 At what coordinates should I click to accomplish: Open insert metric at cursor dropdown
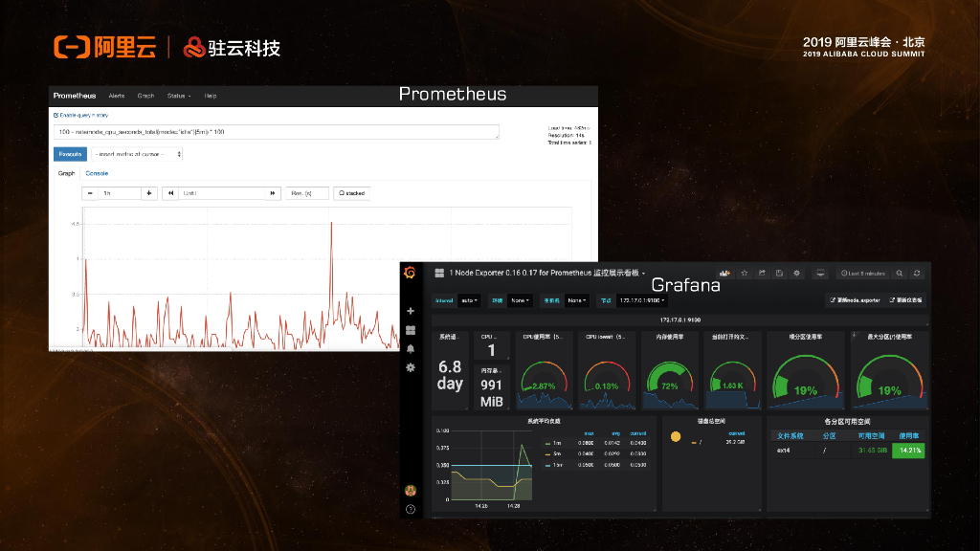pos(137,154)
